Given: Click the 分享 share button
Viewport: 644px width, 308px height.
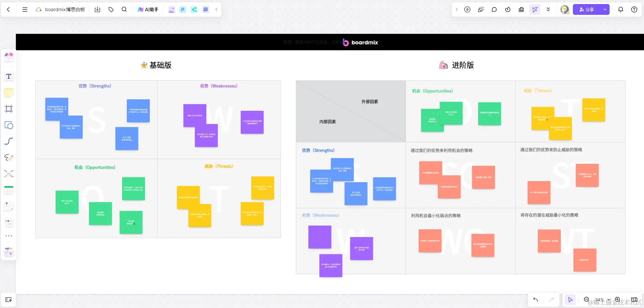Looking at the screenshot, I should pyautogui.click(x=587, y=9).
